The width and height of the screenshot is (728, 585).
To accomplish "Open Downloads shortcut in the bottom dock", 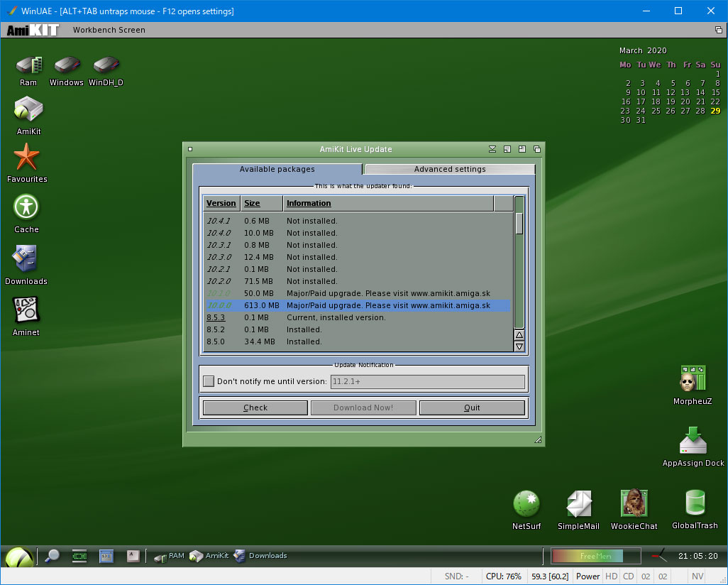I will tap(260, 556).
